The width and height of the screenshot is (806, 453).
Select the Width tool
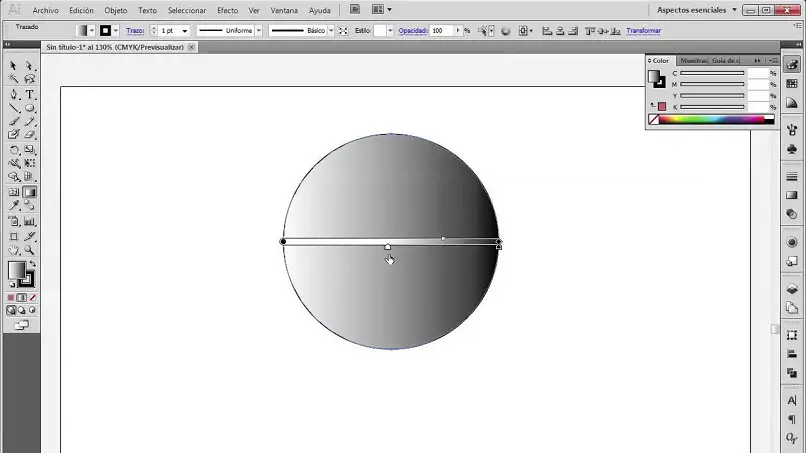pyautogui.click(x=13, y=164)
